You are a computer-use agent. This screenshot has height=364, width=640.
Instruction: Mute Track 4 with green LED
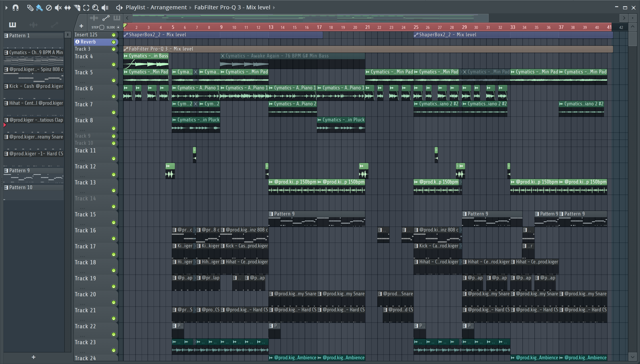(114, 65)
